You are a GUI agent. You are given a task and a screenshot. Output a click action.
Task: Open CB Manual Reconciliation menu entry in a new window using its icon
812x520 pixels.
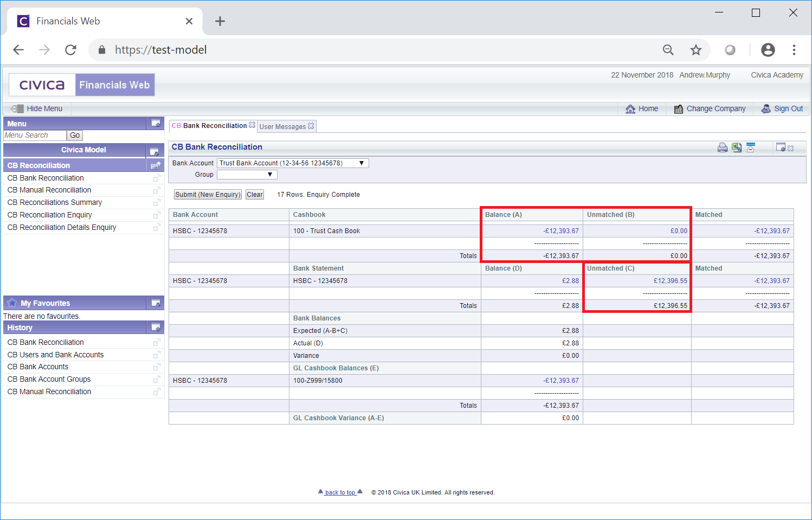pyautogui.click(x=157, y=190)
